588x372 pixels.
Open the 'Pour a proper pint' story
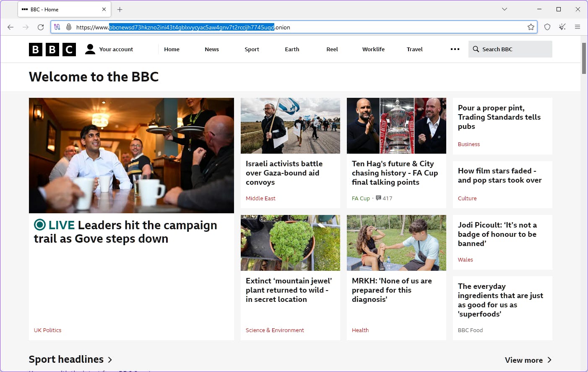tap(499, 117)
